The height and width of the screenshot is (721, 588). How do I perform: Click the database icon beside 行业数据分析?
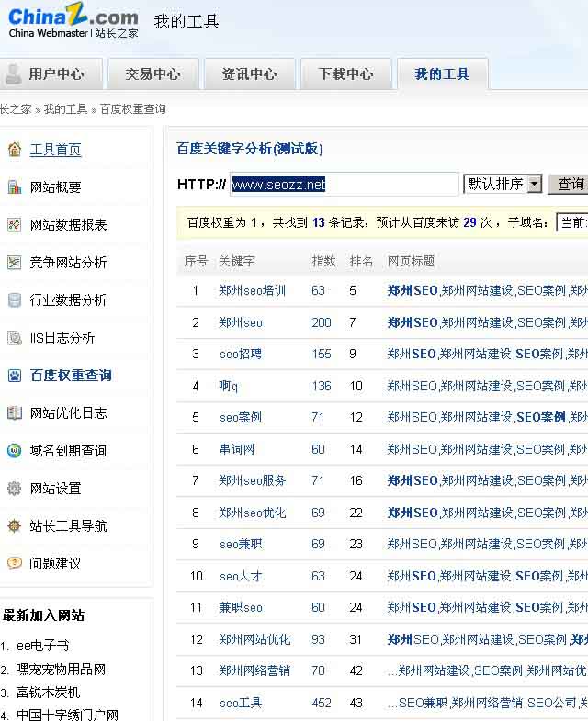tap(15, 300)
